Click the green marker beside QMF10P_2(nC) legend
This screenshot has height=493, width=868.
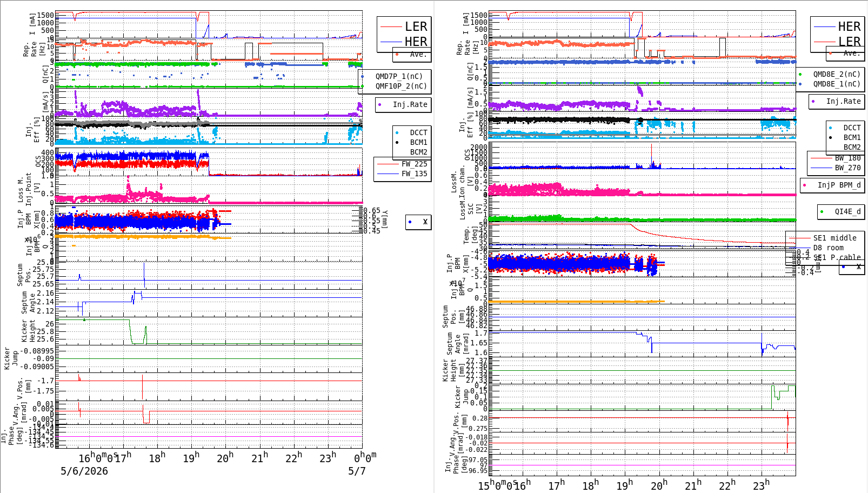362,86
